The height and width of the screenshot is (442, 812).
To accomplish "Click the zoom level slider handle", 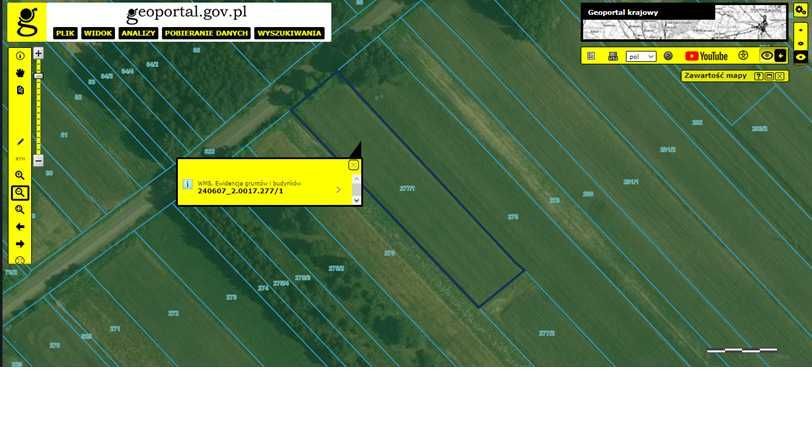I will coord(38,76).
